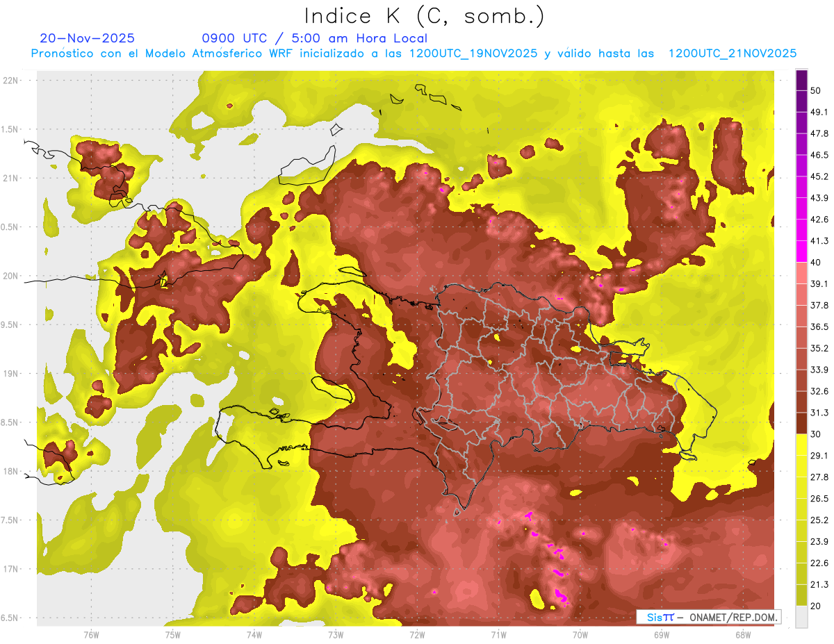Click the colorbar label '37.8'
This screenshot has width=834, height=644.
tap(819, 305)
